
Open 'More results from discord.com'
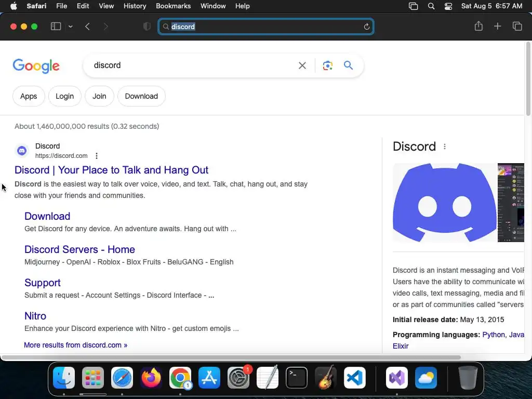point(76,345)
